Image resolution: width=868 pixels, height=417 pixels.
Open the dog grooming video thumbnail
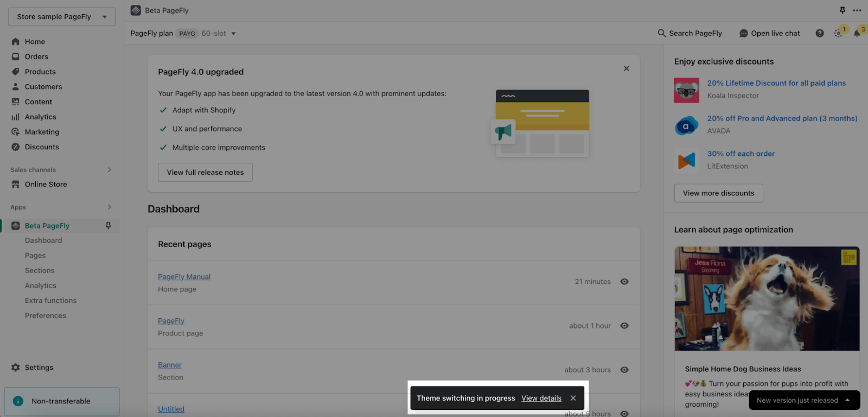[x=767, y=299]
